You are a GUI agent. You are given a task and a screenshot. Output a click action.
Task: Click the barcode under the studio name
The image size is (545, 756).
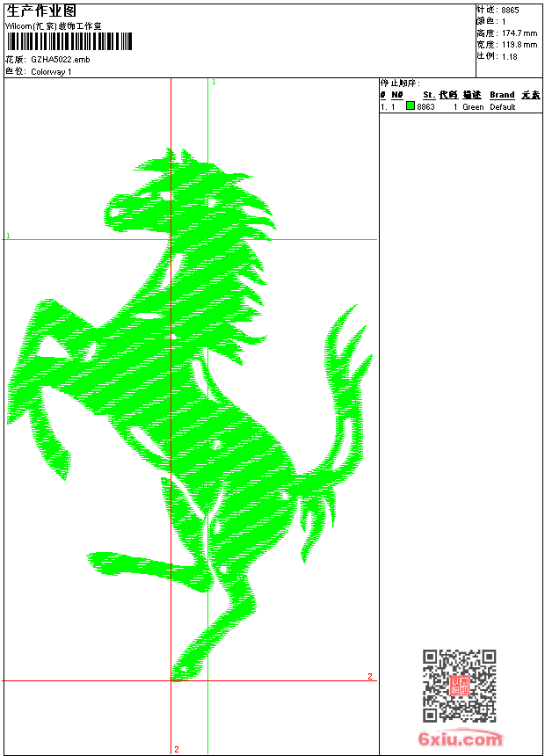point(69,41)
